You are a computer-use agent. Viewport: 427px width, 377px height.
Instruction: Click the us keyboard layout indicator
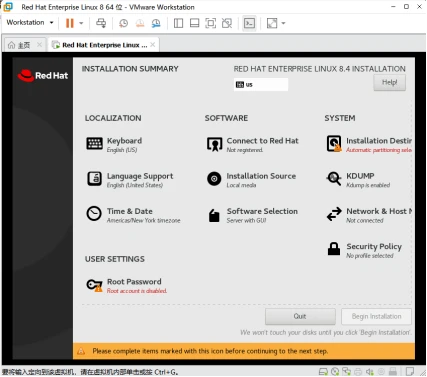coord(261,85)
